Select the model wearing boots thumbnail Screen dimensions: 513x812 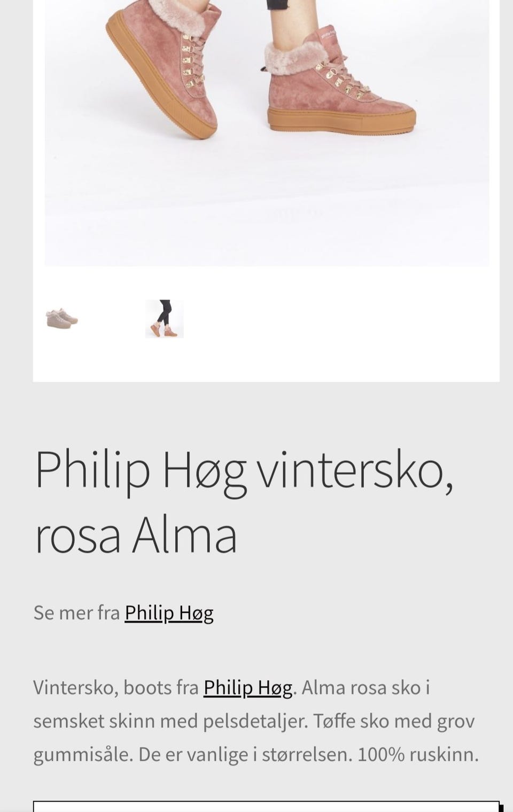click(x=165, y=319)
